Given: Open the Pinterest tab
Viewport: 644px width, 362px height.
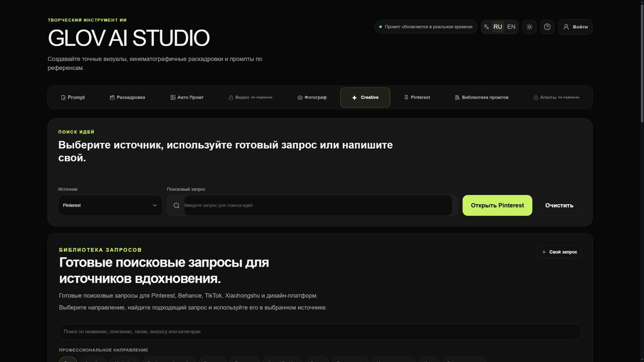Looking at the screenshot, I should coord(417,98).
